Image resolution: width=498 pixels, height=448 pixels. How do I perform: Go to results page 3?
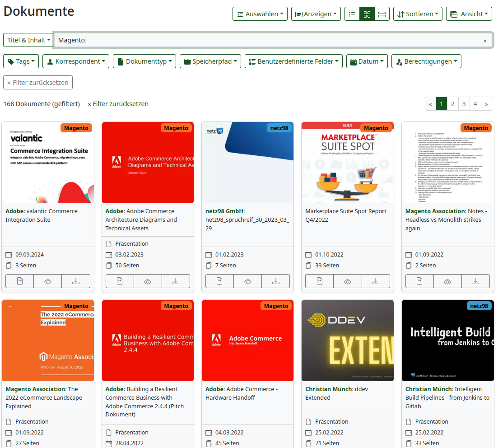464,104
